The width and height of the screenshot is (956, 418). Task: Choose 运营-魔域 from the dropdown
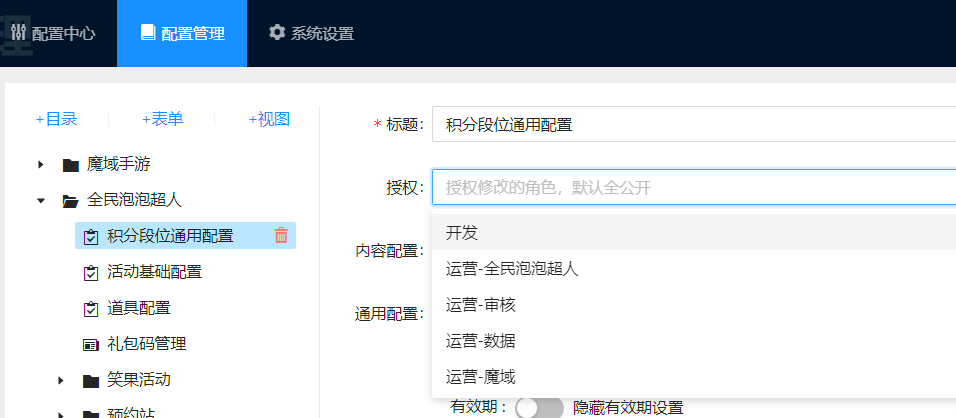(x=694, y=377)
